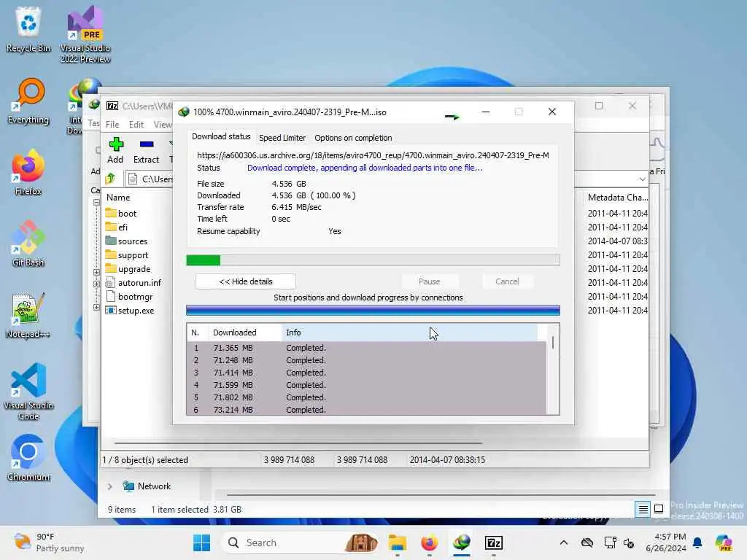Switch Explorer to details view
The width and height of the screenshot is (747, 560).
[643, 510]
